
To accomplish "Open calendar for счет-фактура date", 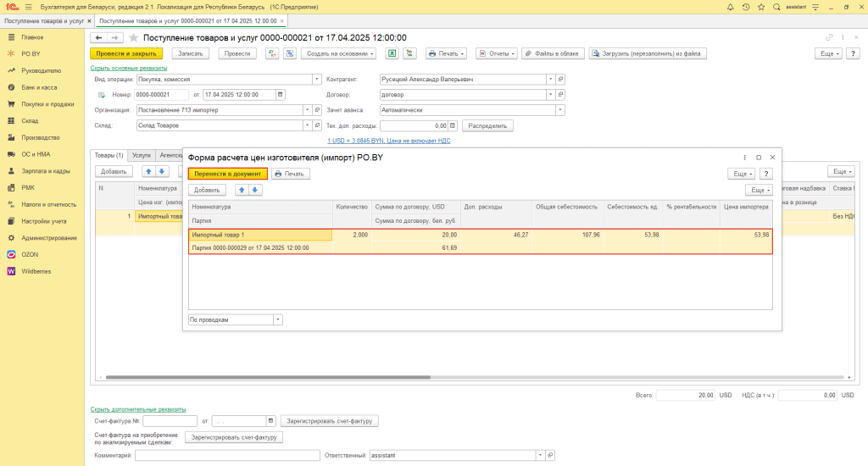I will [x=270, y=421].
